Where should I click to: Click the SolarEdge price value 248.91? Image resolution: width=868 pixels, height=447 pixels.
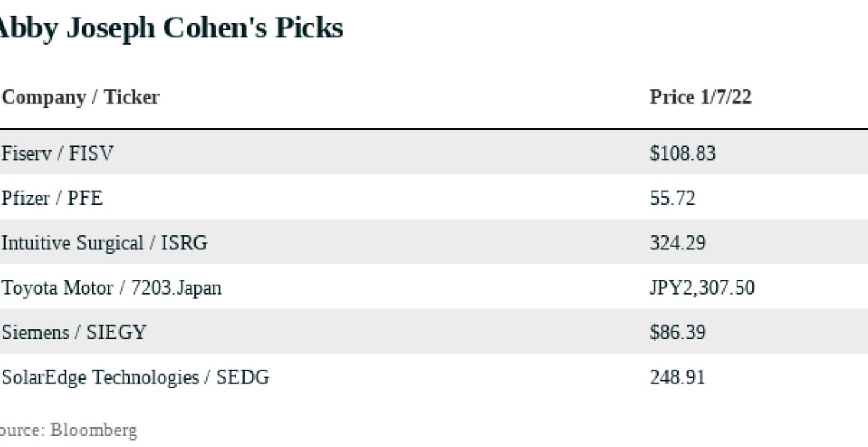677,377
